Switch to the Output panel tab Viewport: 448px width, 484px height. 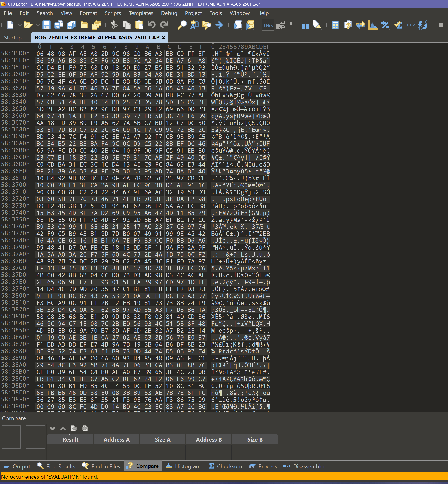click(x=17, y=466)
